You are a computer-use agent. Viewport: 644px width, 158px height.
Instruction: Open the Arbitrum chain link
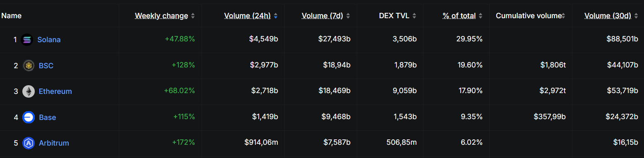pyautogui.click(x=54, y=143)
